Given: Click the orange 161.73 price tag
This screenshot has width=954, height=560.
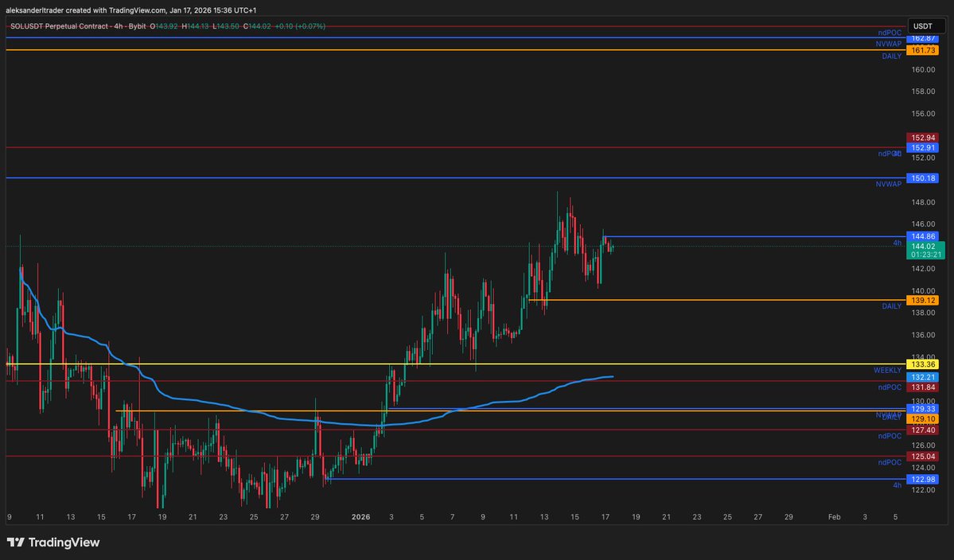Looking at the screenshot, I should pyautogui.click(x=923, y=50).
